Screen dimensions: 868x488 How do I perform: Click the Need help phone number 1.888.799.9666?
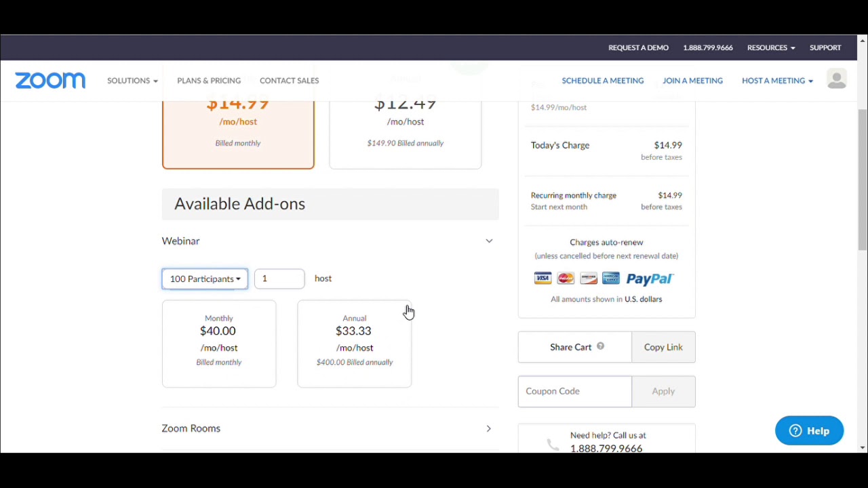606,448
